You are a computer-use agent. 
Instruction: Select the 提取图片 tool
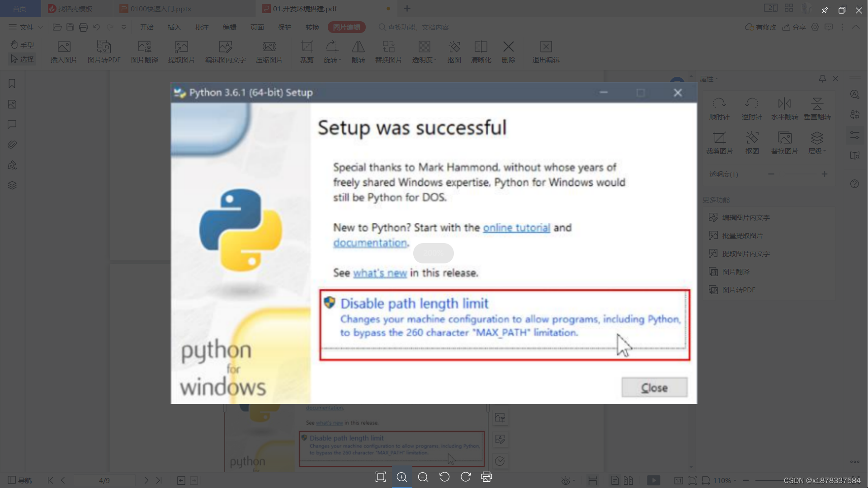(181, 51)
